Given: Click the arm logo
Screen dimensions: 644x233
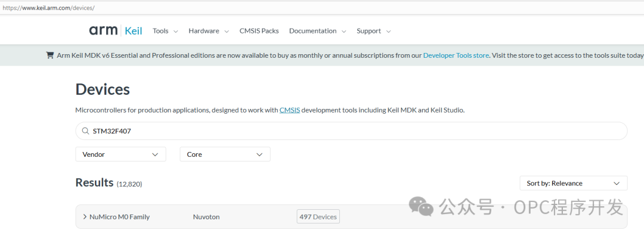Looking at the screenshot, I should point(103,30).
